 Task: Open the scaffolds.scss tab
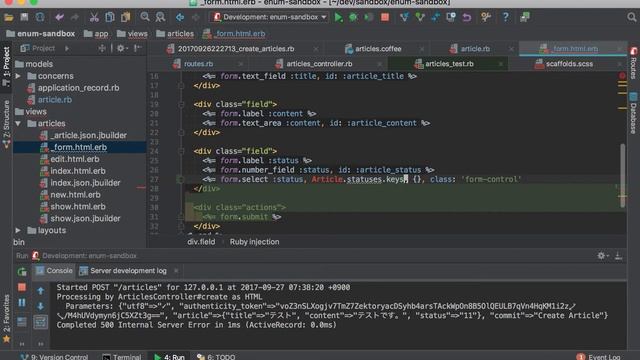click(569, 64)
